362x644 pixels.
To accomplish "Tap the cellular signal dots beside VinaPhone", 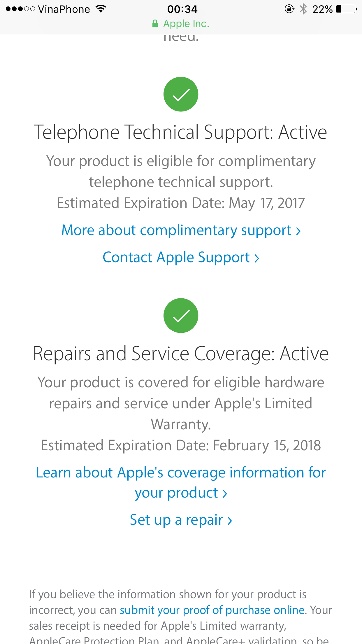I will (20, 9).
